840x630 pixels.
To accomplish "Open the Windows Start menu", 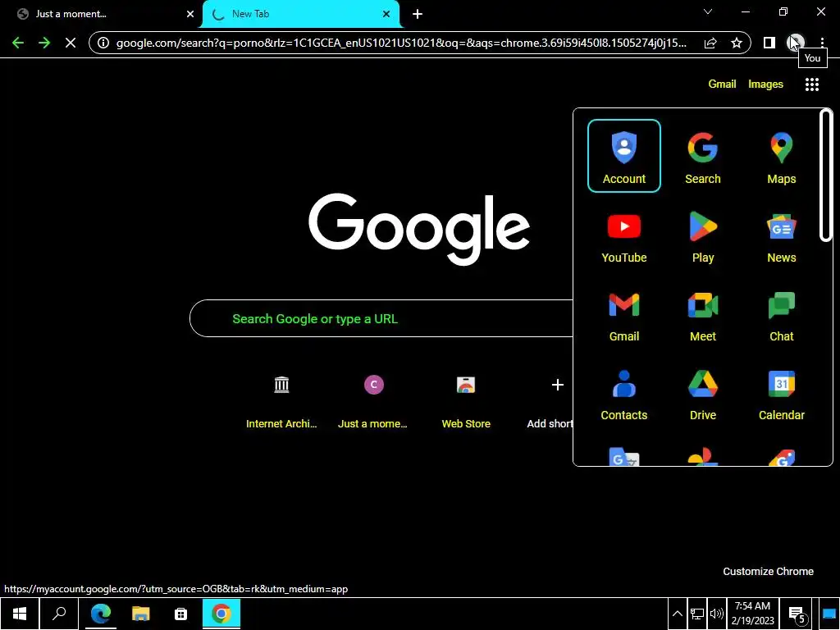I will coord(20,614).
